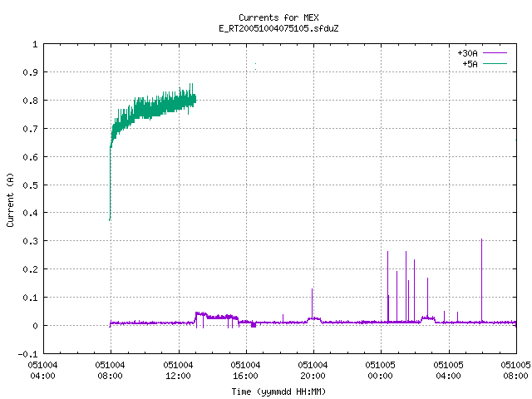The height and width of the screenshot is (399, 532).
Task: Click the x-axis tick 051005 08:00
Action: [x=515, y=370]
